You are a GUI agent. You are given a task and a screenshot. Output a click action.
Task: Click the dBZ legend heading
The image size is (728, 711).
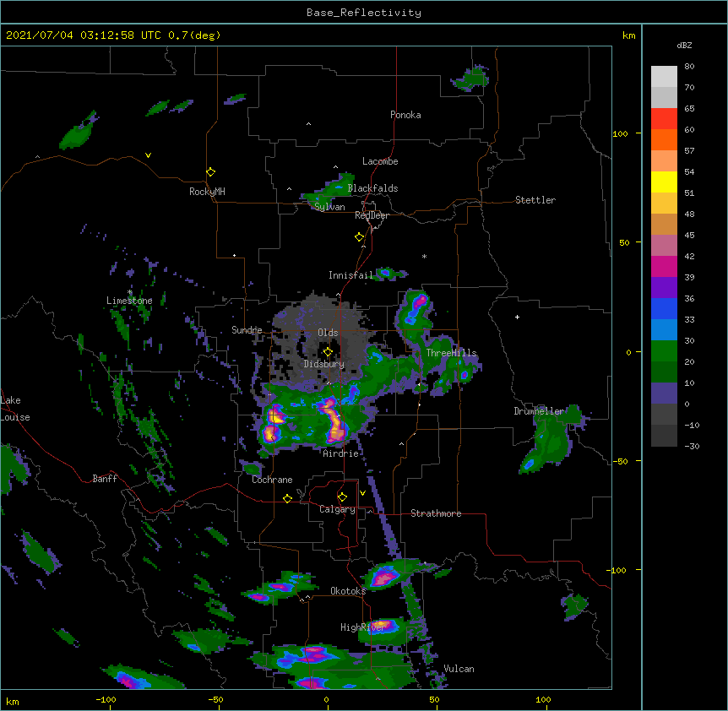(684, 46)
